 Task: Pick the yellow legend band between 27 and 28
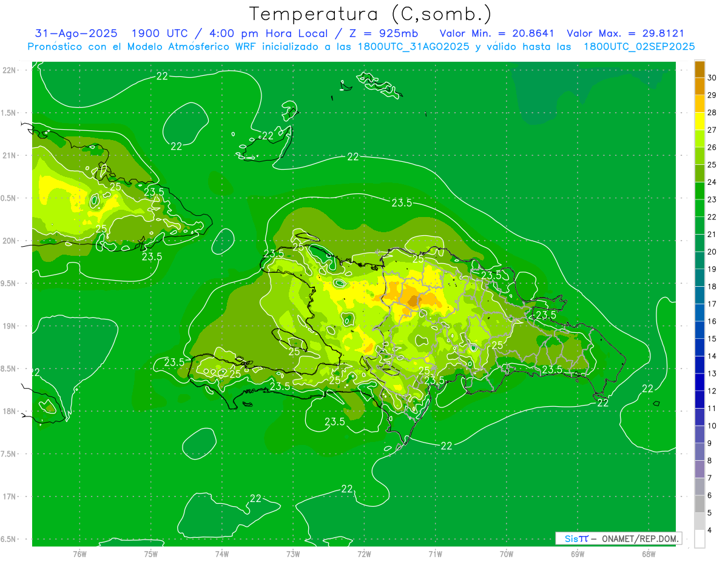(x=699, y=121)
